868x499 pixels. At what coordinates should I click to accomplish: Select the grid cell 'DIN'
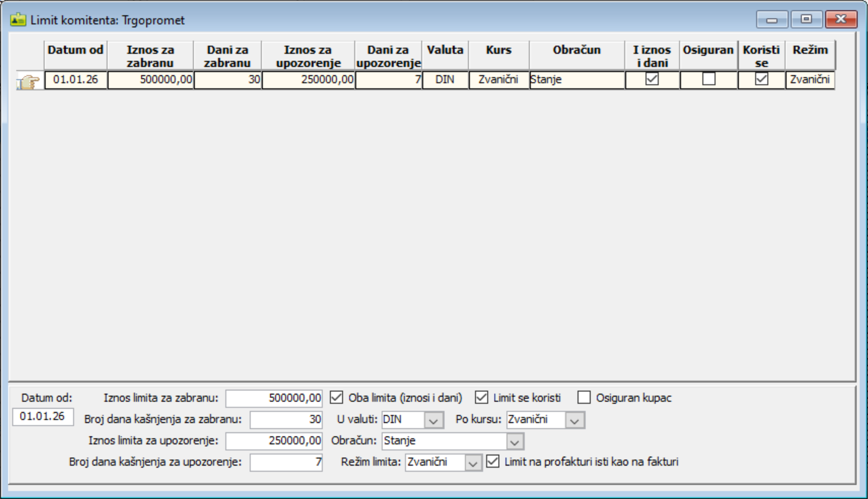(x=445, y=80)
